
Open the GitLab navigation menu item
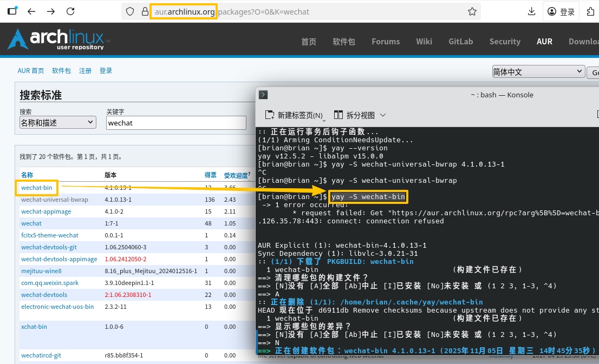(x=460, y=42)
